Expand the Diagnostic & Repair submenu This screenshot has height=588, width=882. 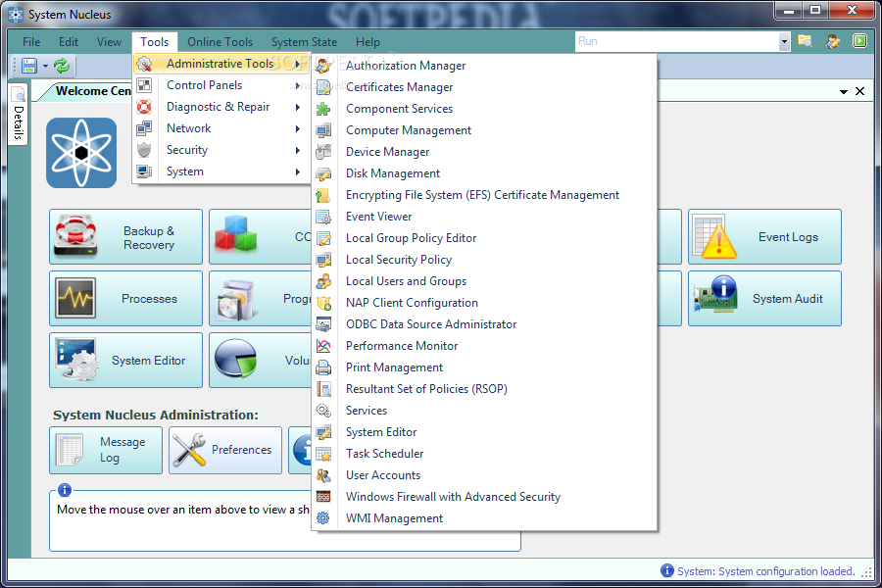[x=298, y=107]
